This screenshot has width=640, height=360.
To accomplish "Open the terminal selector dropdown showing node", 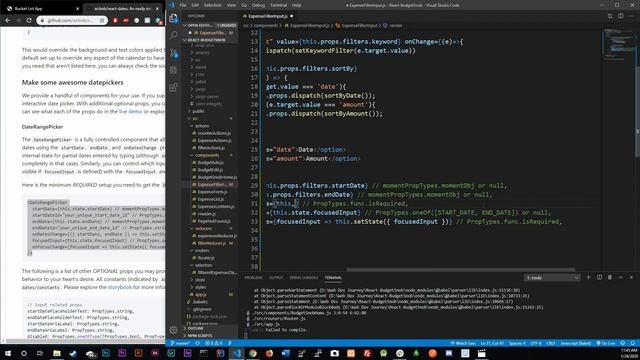I will pos(552,278).
